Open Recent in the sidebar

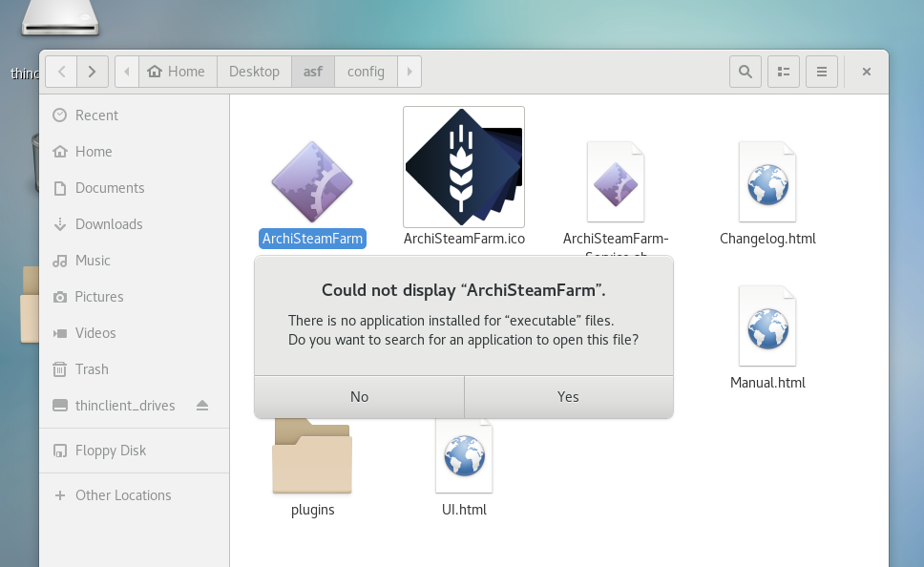[x=135, y=115]
